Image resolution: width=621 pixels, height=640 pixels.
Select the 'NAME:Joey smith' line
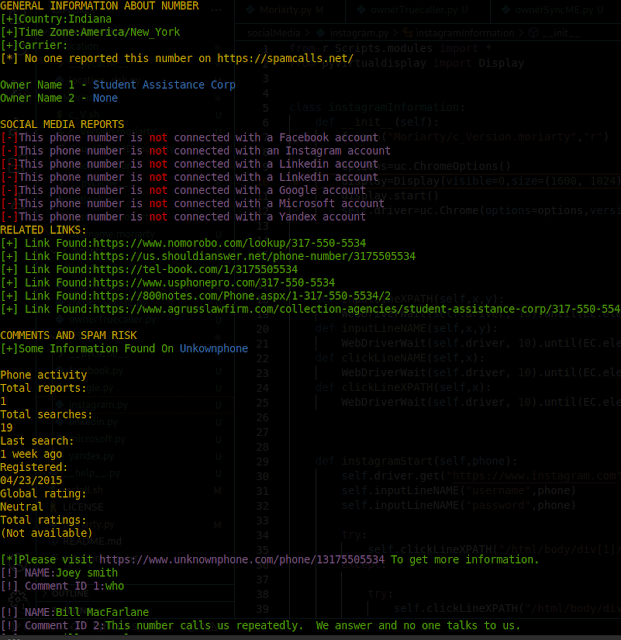pos(59,573)
